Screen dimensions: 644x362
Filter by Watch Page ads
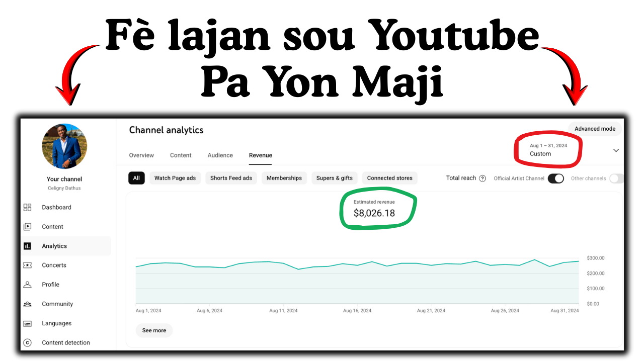pyautogui.click(x=175, y=178)
